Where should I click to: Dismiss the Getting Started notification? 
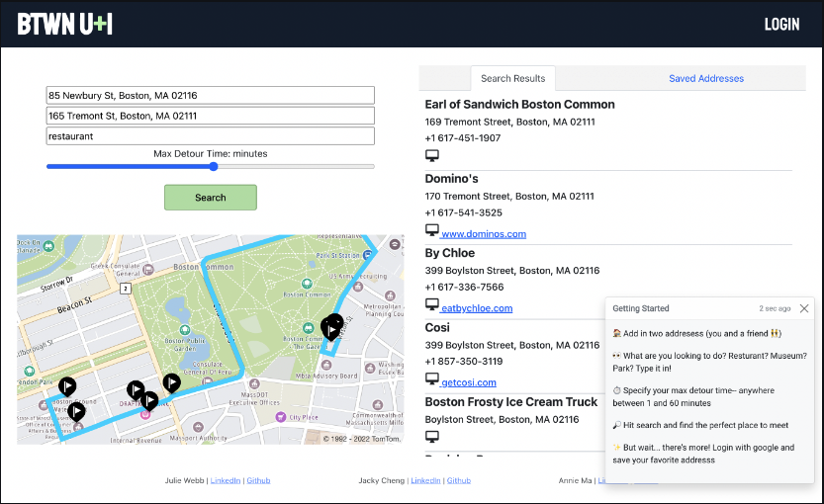[x=804, y=308]
